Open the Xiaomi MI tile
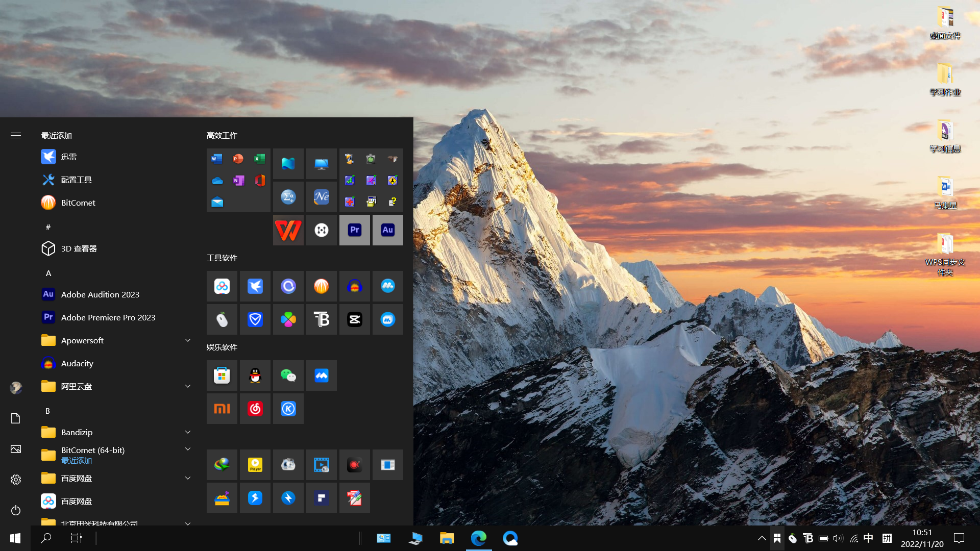The width and height of the screenshot is (980, 551). tap(222, 409)
